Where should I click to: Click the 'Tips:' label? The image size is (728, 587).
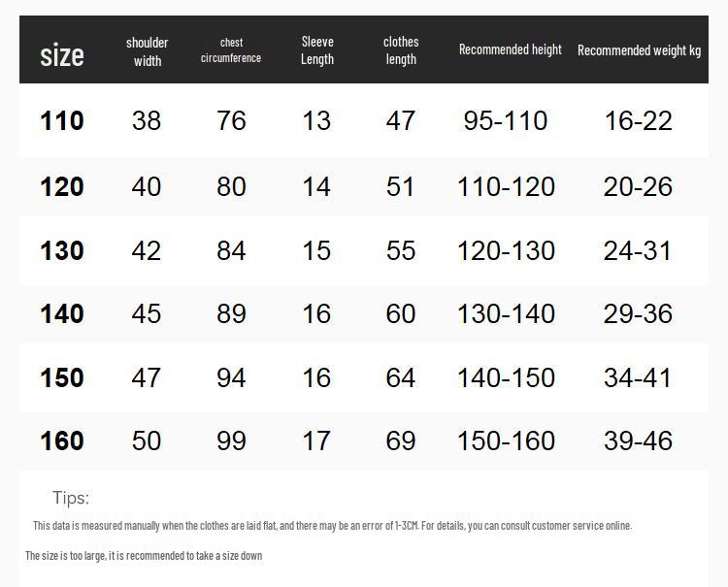pyautogui.click(x=71, y=498)
